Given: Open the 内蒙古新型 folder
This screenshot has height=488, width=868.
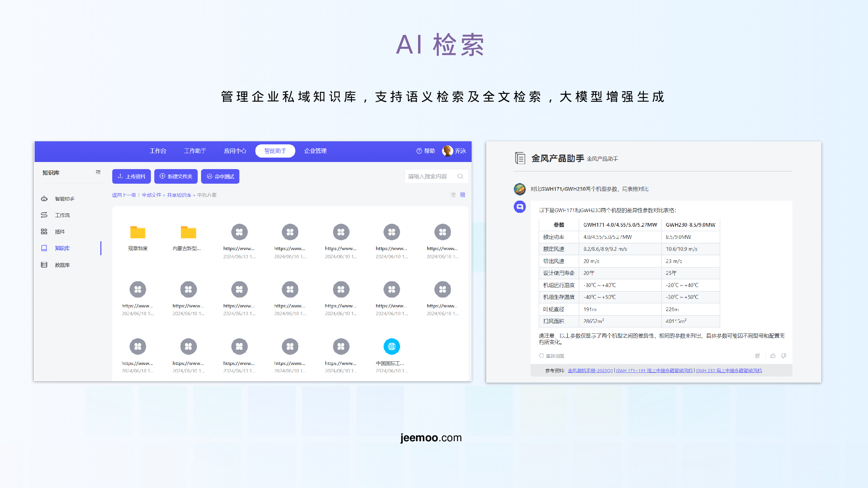Looking at the screenshot, I should pyautogui.click(x=188, y=232).
